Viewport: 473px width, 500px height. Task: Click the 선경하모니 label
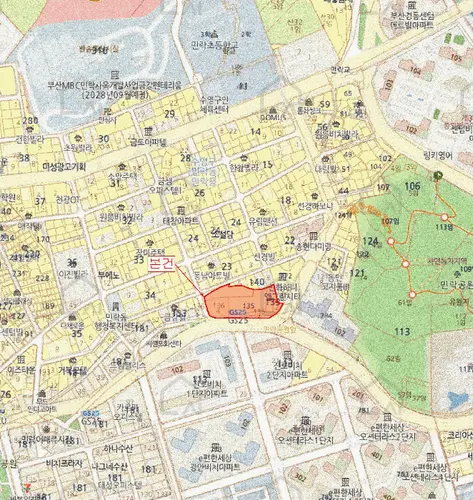[x=315, y=206]
